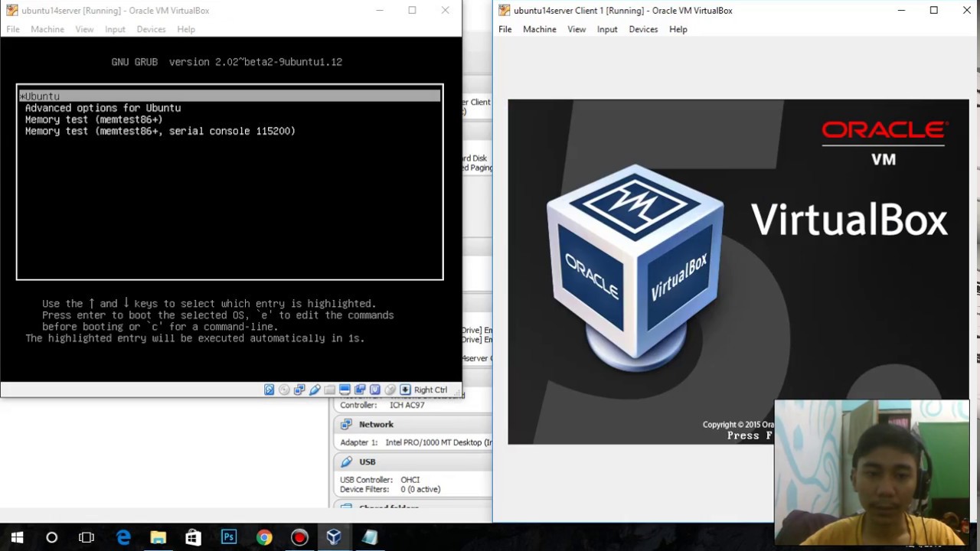Open View menu in ubuntu14server window
980x551 pixels.
point(84,29)
